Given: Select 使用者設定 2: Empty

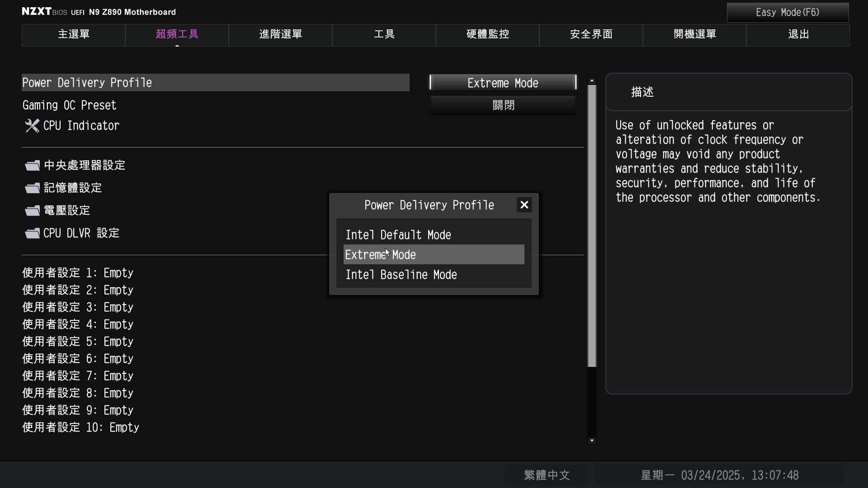Looking at the screenshot, I should coord(78,290).
